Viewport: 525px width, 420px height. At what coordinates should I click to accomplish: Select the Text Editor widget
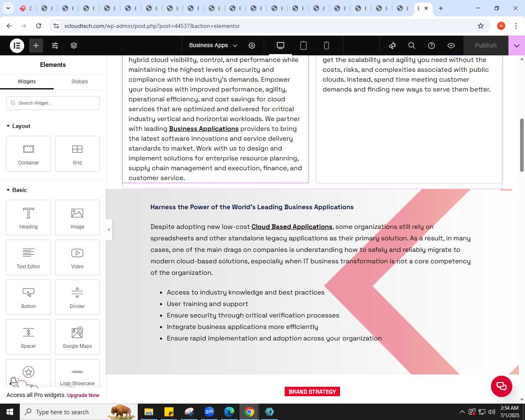28,257
